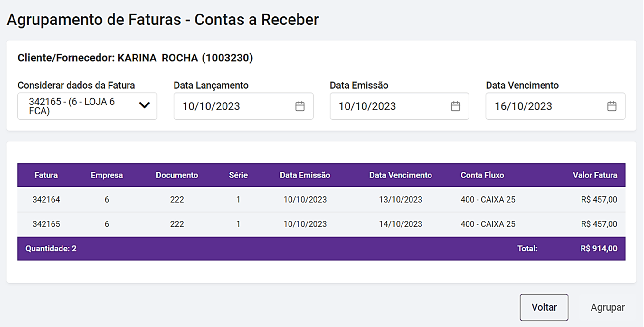
Task: Open calendar picker for Data Lançamento
Action: pyautogui.click(x=300, y=106)
